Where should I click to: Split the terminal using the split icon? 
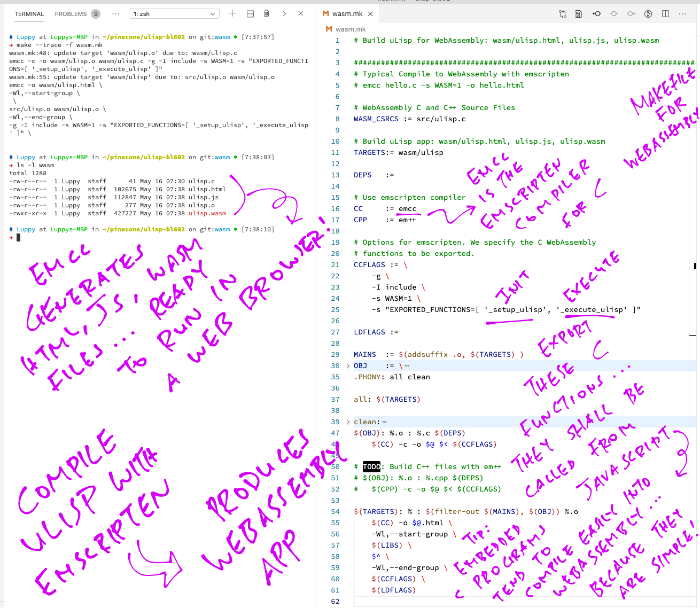click(250, 13)
